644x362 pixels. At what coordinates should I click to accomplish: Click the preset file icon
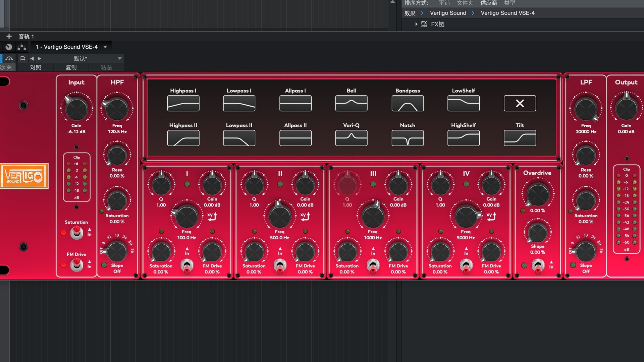click(23, 59)
